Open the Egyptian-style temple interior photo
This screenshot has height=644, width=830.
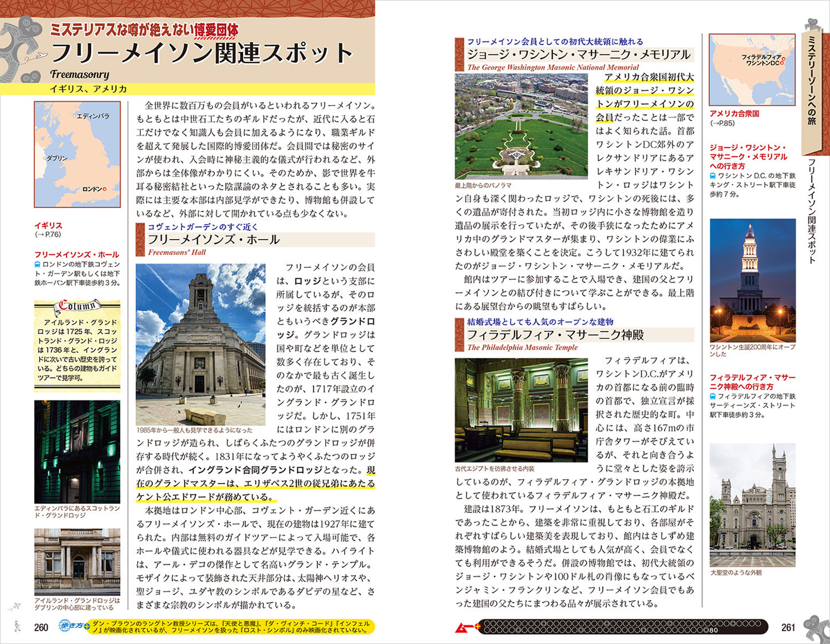(521, 410)
